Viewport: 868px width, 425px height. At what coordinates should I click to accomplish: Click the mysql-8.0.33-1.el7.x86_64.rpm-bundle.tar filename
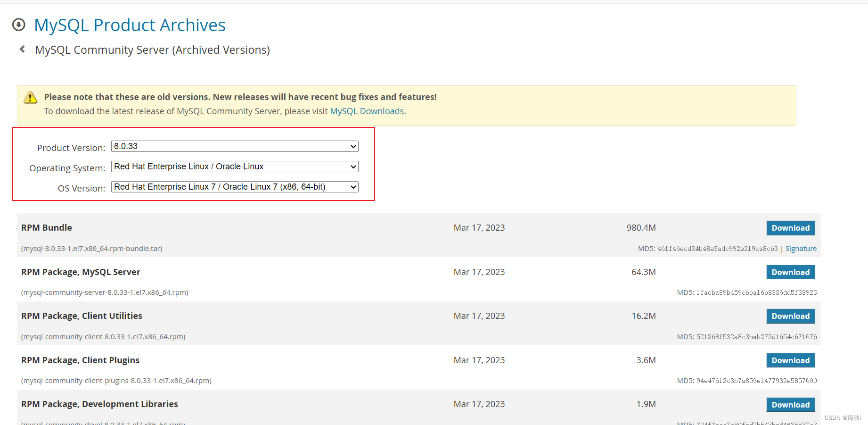(91, 248)
